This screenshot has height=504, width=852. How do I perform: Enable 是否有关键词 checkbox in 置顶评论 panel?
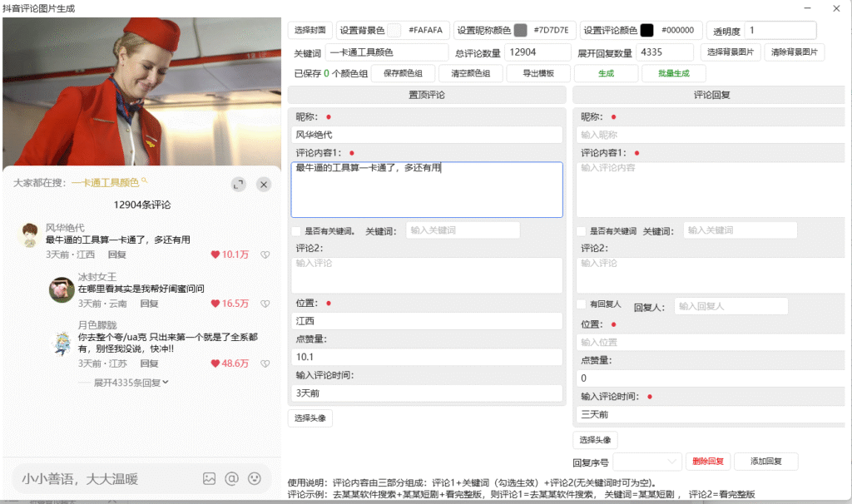pos(295,230)
